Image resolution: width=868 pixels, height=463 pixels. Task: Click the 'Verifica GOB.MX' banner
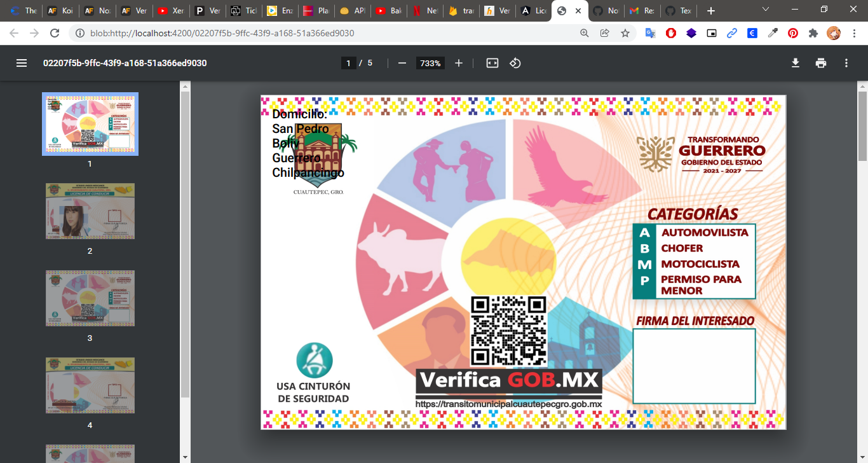[x=509, y=380]
